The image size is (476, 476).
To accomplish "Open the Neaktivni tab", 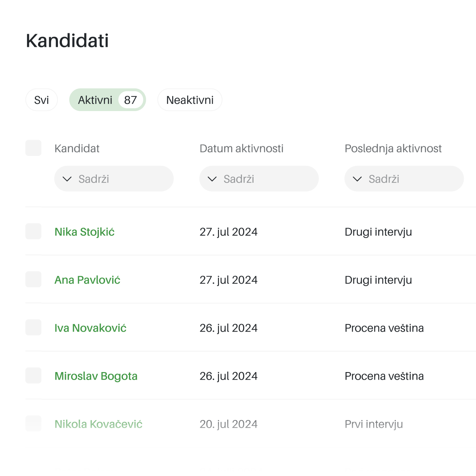I will point(190,100).
